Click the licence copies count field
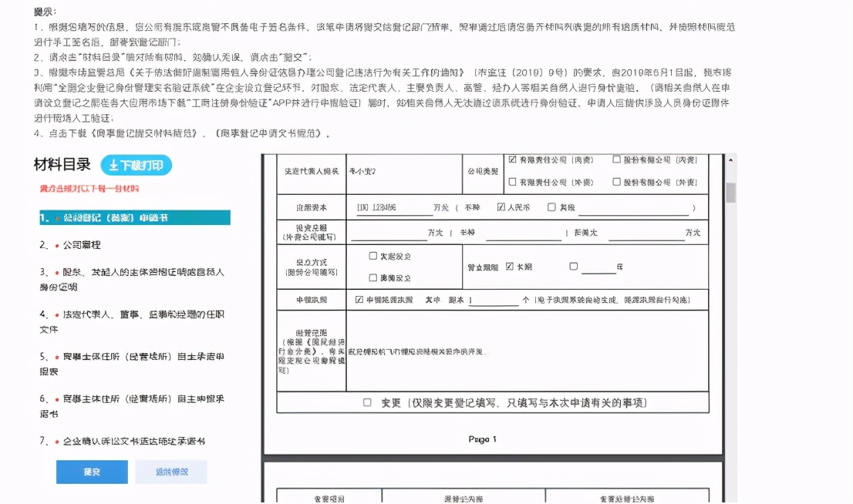Viewport: 853px width, 504px height. (x=494, y=300)
